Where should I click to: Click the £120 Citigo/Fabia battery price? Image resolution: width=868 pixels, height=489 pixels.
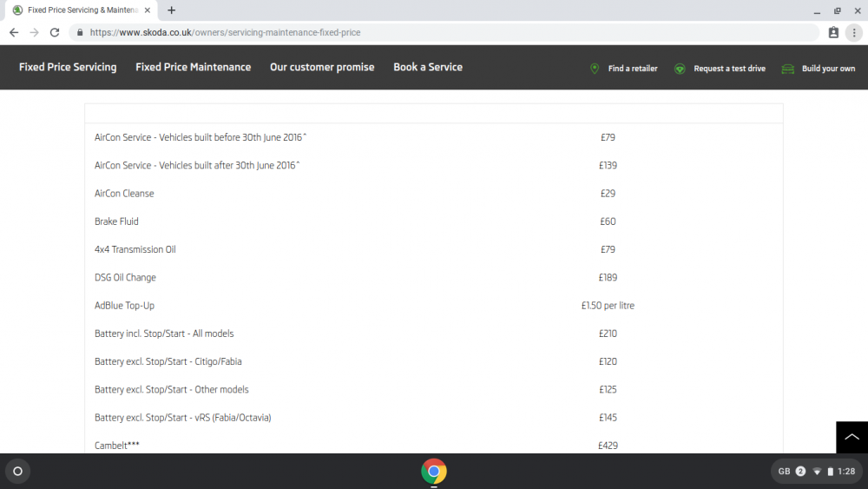[608, 361]
